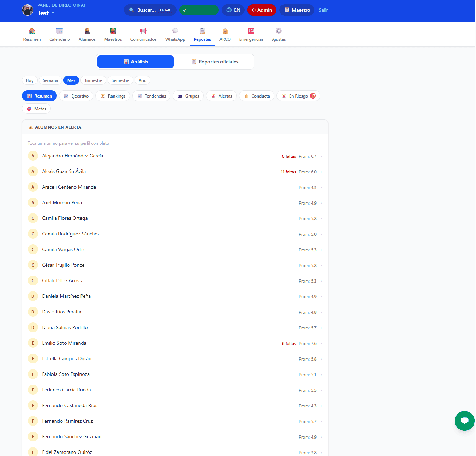Image resolution: width=476 pixels, height=456 pixels.
Task: Select the Análisis tab
Action: (135, 62)
